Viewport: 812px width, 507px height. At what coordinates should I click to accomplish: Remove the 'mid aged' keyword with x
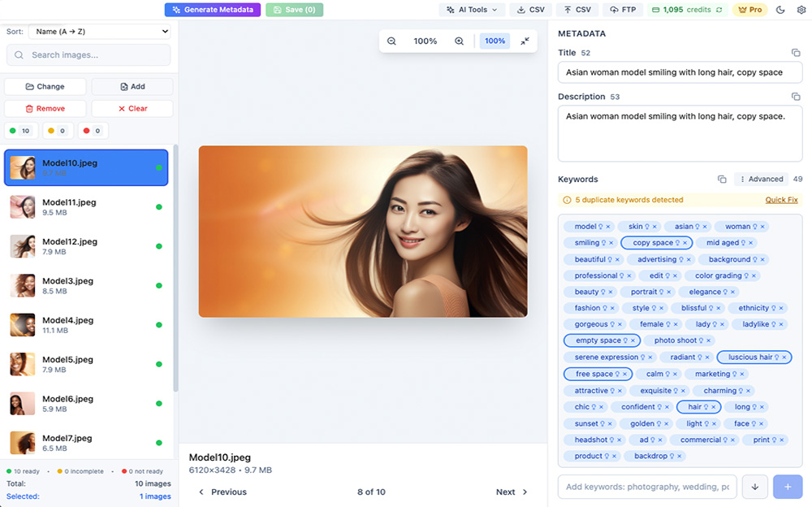tap(750, 243)
